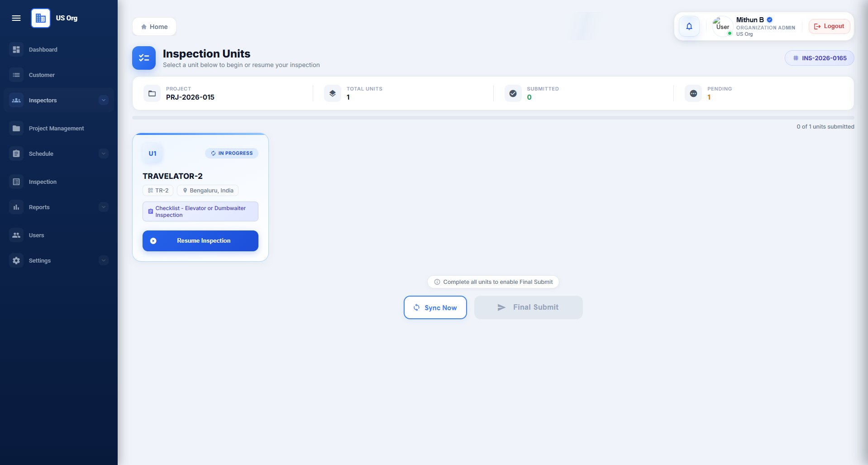The width and height of the screenshot is (868, 465).
Task: Click the Project Management folder icon
Action: [x=16, y=128]
